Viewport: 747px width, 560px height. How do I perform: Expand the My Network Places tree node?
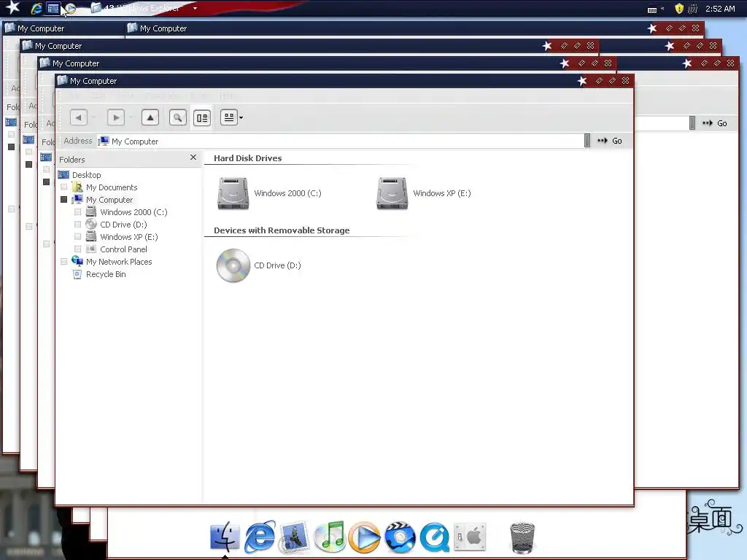(x=64, y=262)
